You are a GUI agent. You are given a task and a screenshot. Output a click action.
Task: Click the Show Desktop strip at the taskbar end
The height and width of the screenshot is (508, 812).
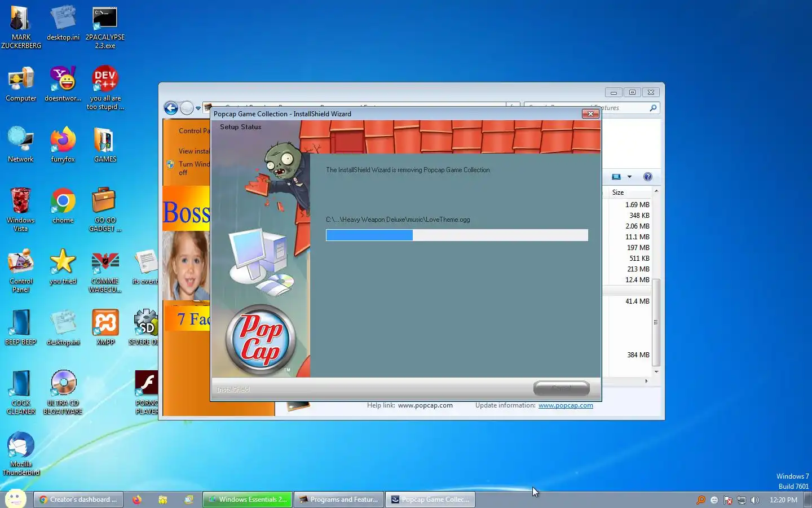click(808, 500)
